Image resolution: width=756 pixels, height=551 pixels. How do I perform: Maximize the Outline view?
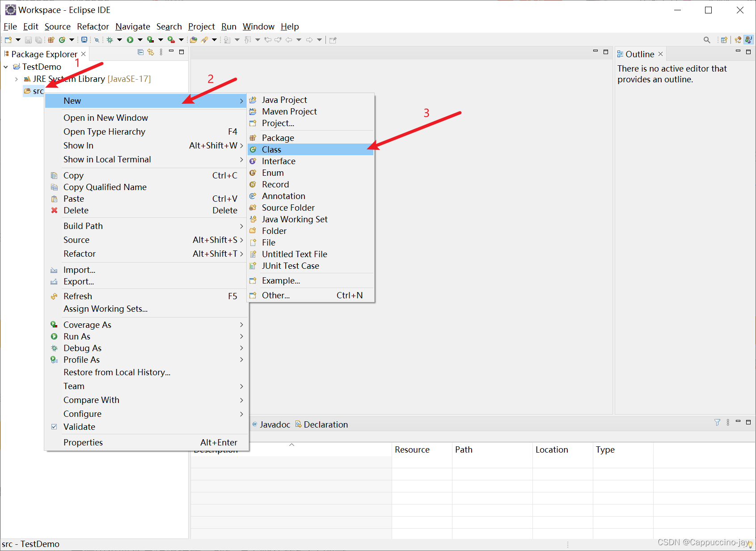pyautogui.click(x=748, y=52)
